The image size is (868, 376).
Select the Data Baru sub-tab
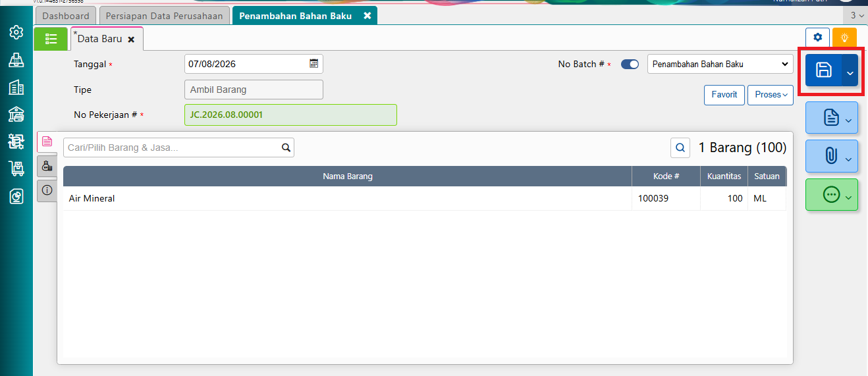click(100, 39)
